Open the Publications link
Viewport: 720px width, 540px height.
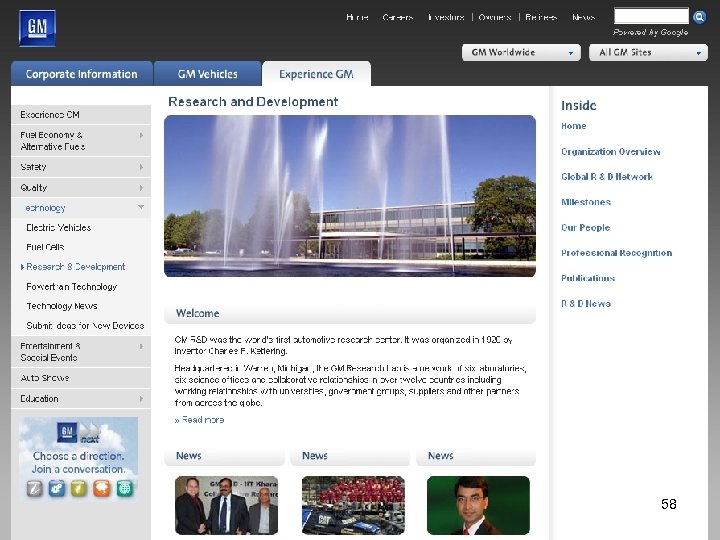click(x=588, y=278)
